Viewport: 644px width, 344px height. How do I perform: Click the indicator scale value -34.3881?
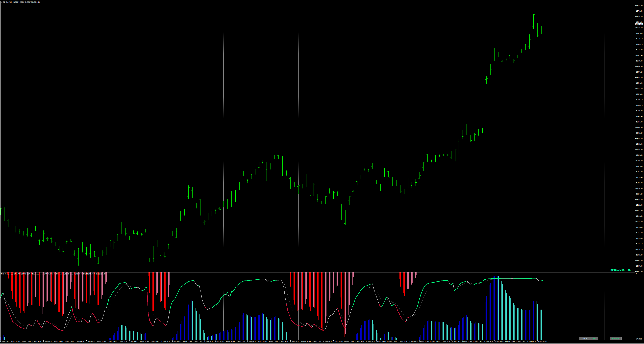click(x=639, y=339)
